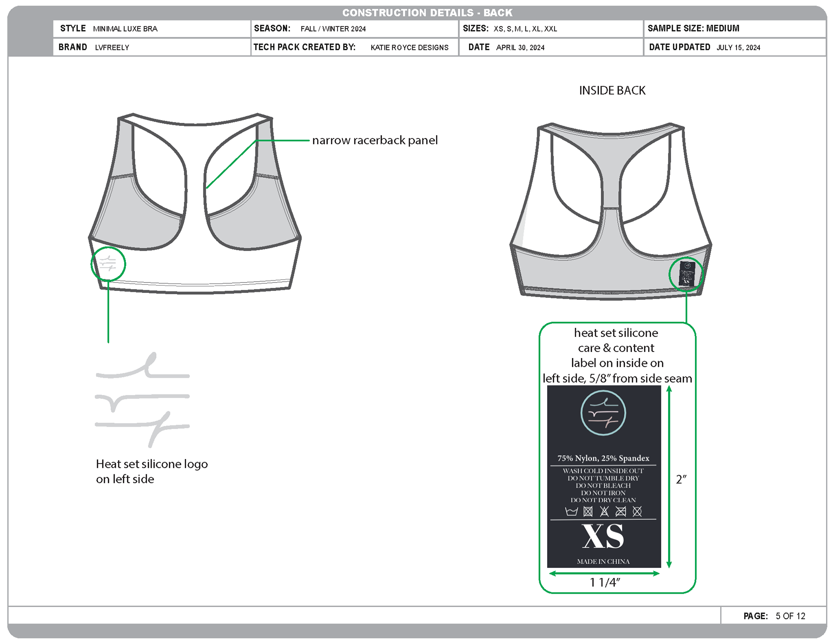Screen dimensions: 833x644
Task: Click the small circled label on the inside back bra
Action: (686, 274)
